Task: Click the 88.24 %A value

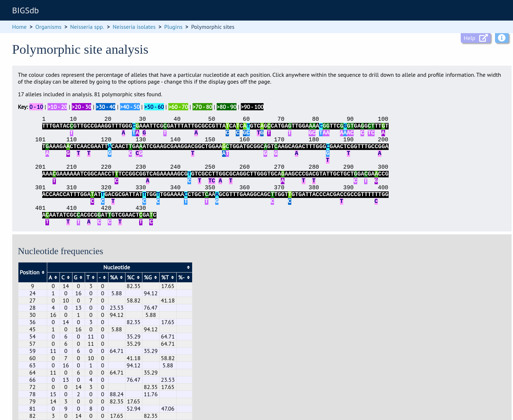Action: (x=117, y=394)
